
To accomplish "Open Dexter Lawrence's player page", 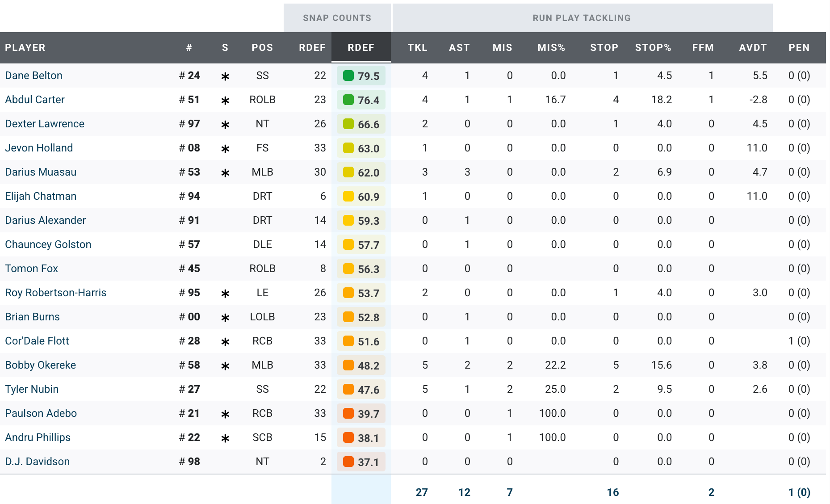I will pos(45,124).
